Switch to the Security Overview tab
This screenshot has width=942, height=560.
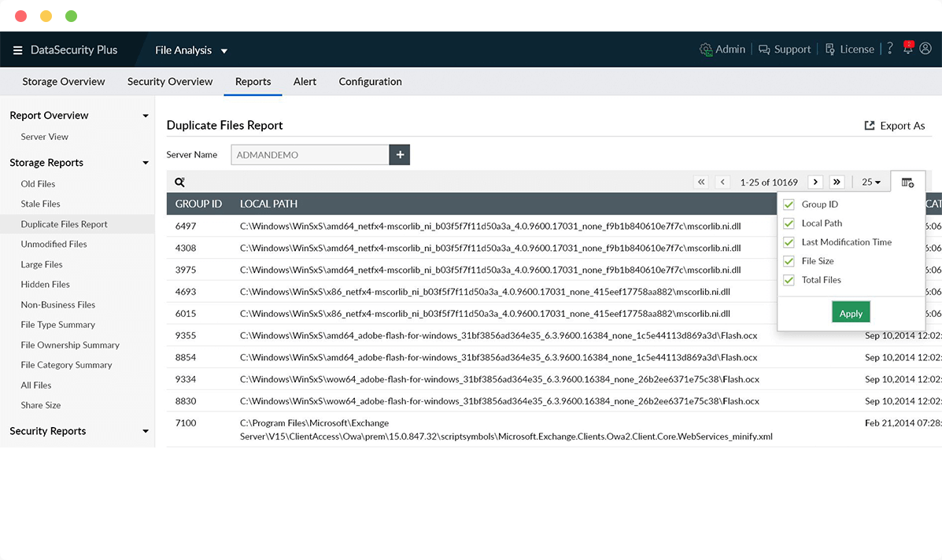point(170,82)
